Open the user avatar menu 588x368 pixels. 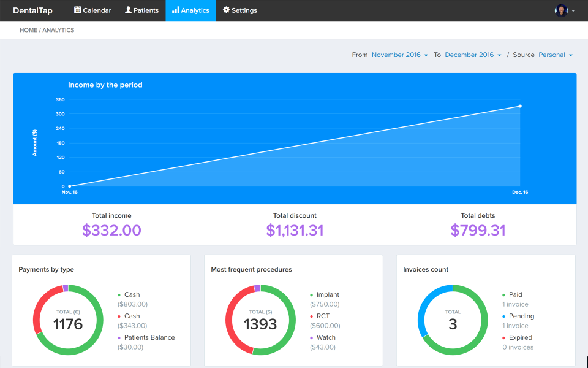pos(561,10)
